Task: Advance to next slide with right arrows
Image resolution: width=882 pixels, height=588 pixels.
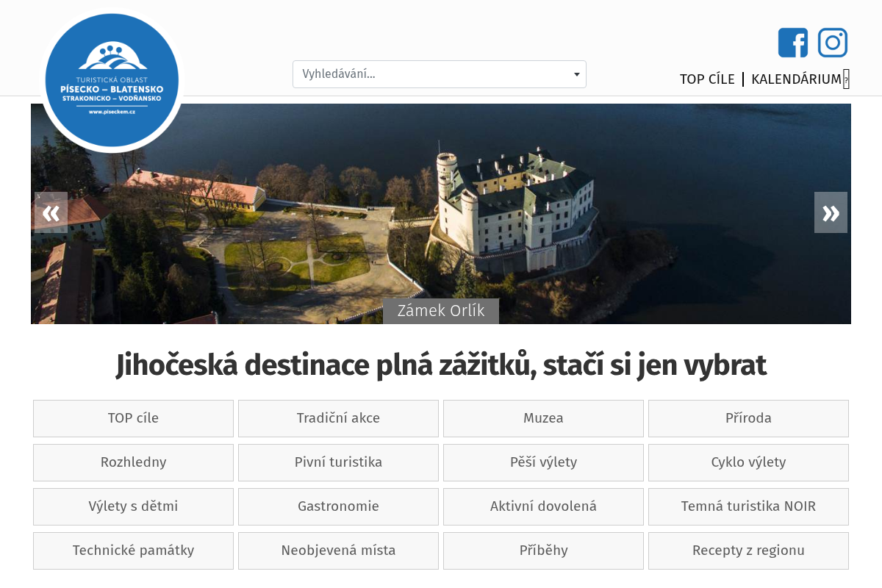Action: [831, 212]
